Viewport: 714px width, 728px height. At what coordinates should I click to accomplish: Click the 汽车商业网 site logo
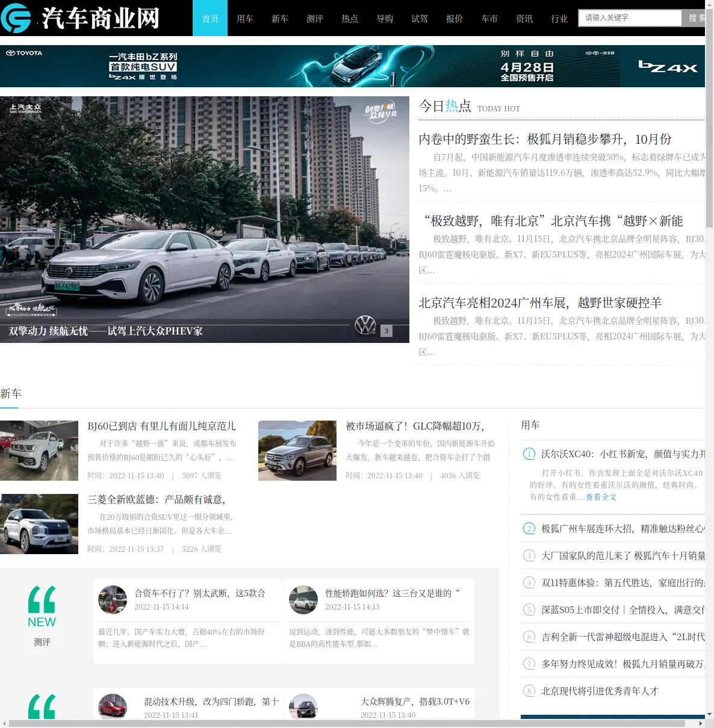click(x=81, y=18)
